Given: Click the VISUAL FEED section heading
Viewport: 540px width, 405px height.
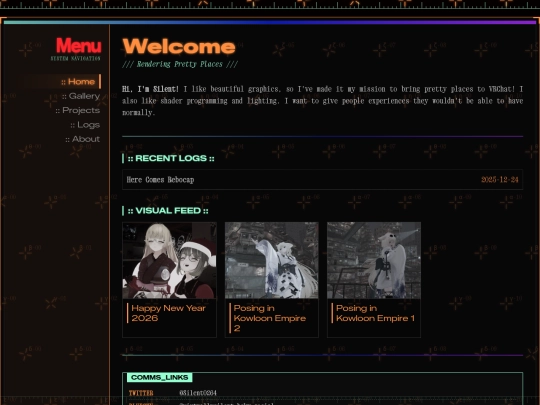Looking at the screenshot, I should tap(168, 211).
